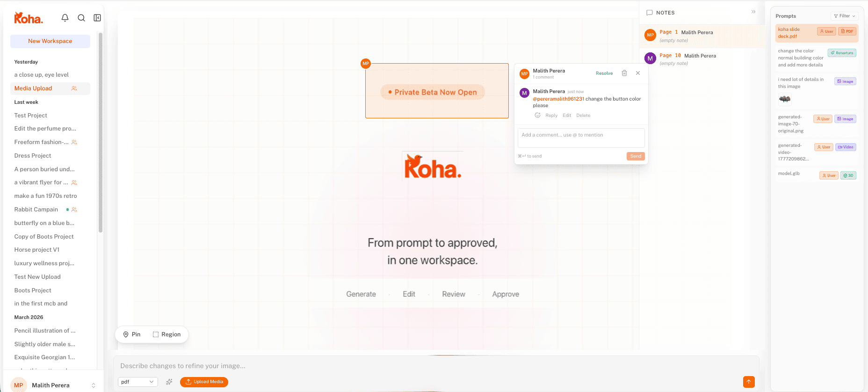
Task: Click the Koha logo in the sidebar
Action: (x=29, y=18)
